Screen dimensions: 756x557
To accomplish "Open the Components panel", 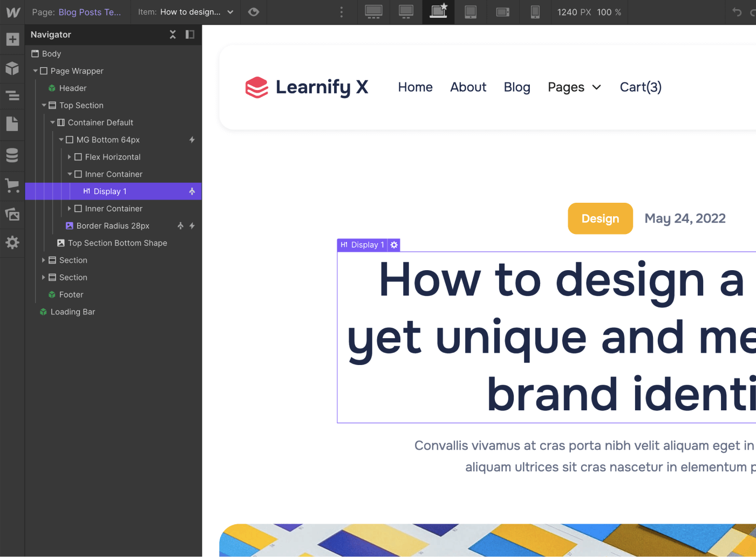I will [12, 68].
